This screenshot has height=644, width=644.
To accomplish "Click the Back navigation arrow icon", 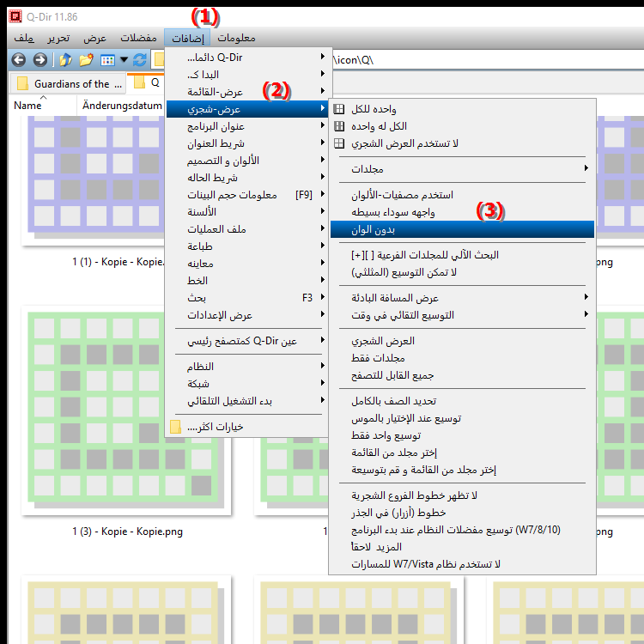I will pos(19,60).
